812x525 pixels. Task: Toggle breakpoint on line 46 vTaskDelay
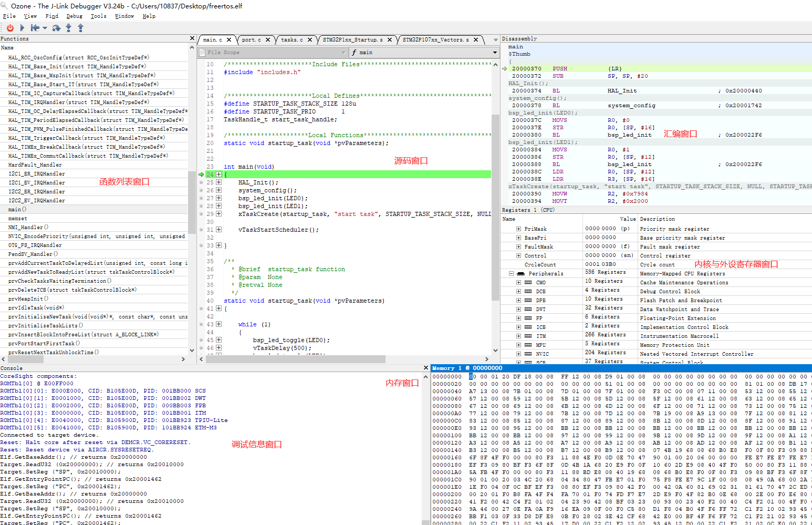201,348
